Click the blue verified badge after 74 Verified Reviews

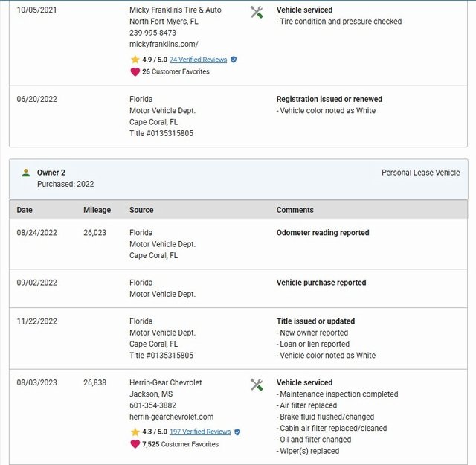234,60
